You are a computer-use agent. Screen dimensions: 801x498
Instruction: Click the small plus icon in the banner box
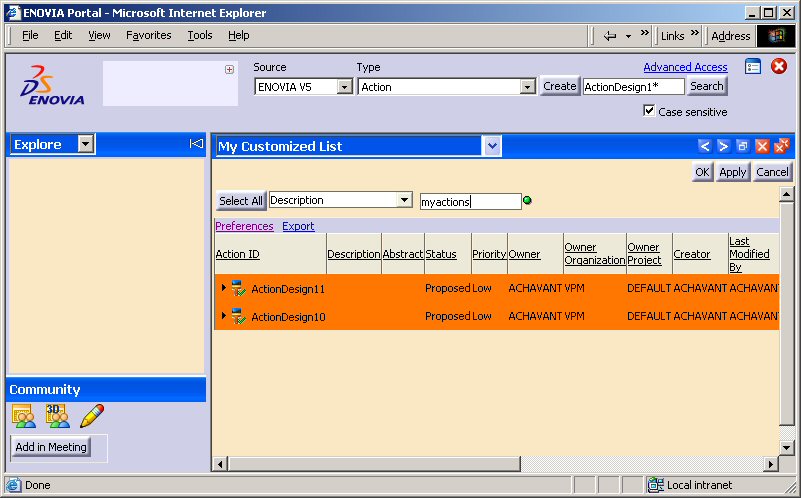[229, 69]
